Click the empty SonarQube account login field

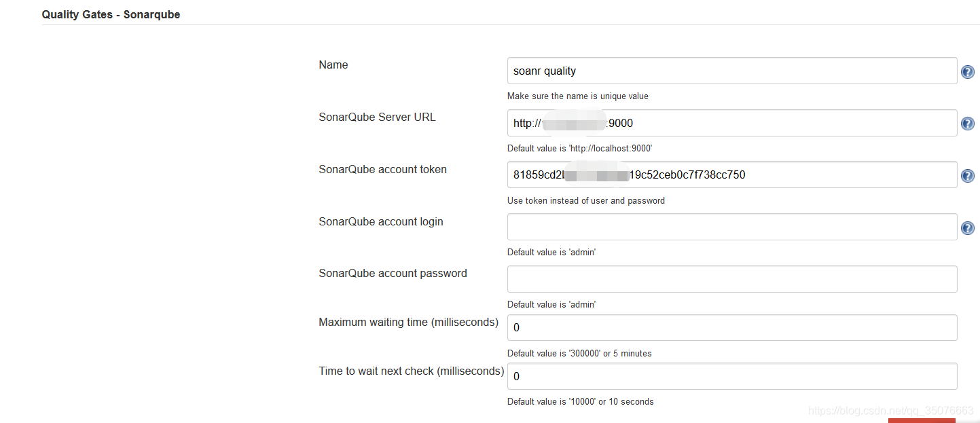(732, 226)
